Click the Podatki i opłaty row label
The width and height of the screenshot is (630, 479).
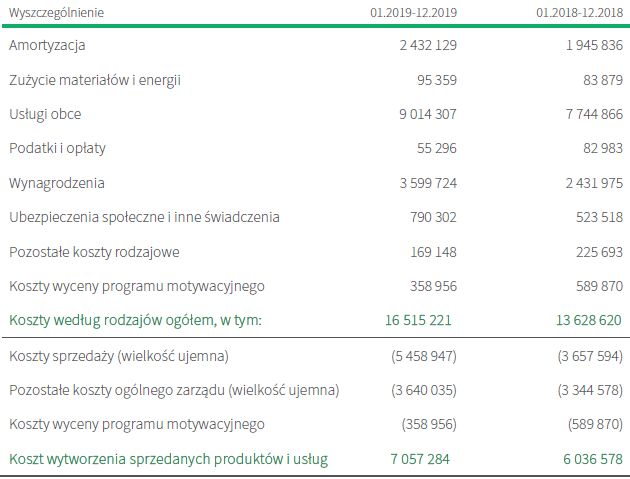pos(57,148)
